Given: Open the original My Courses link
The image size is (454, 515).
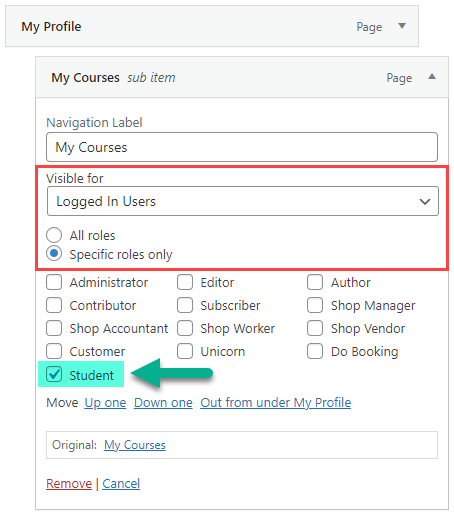Looking at the screenshot, I should [135, 445].
